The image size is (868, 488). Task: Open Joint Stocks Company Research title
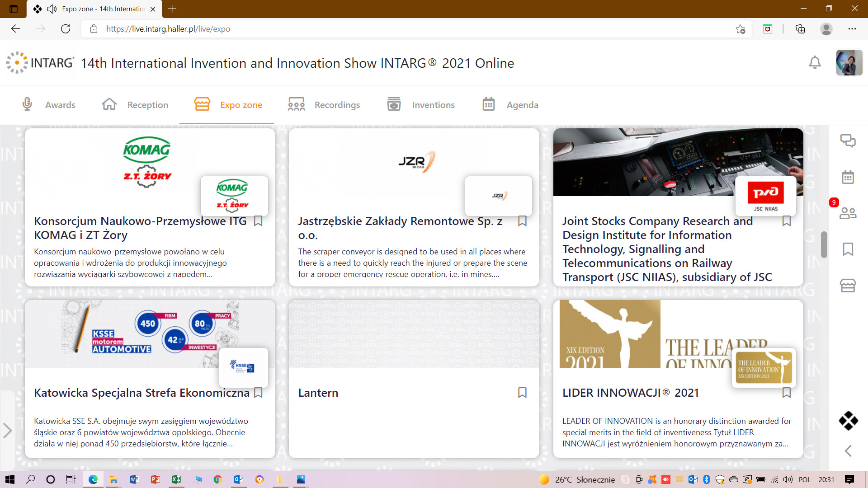(667, 249)
